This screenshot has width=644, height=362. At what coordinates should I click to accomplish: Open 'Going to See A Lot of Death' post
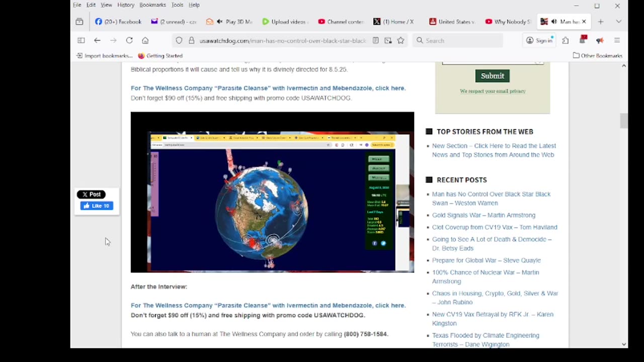tap(492, 244)
